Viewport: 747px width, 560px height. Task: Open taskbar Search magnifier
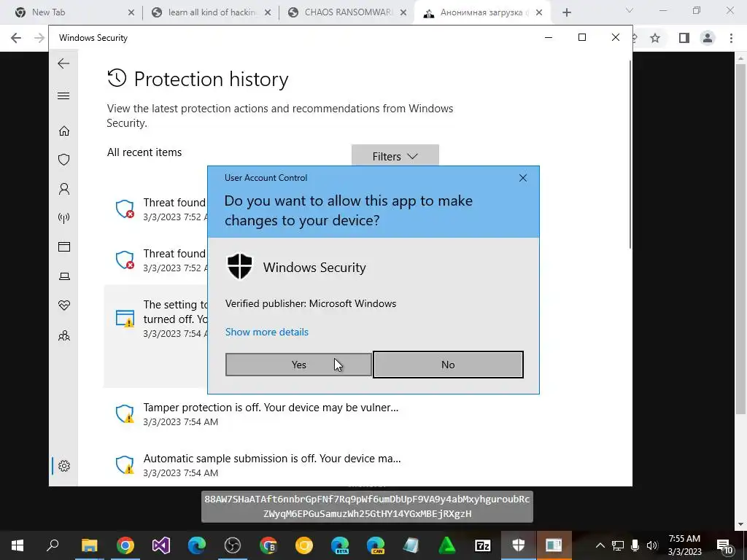tap(53, 545)
